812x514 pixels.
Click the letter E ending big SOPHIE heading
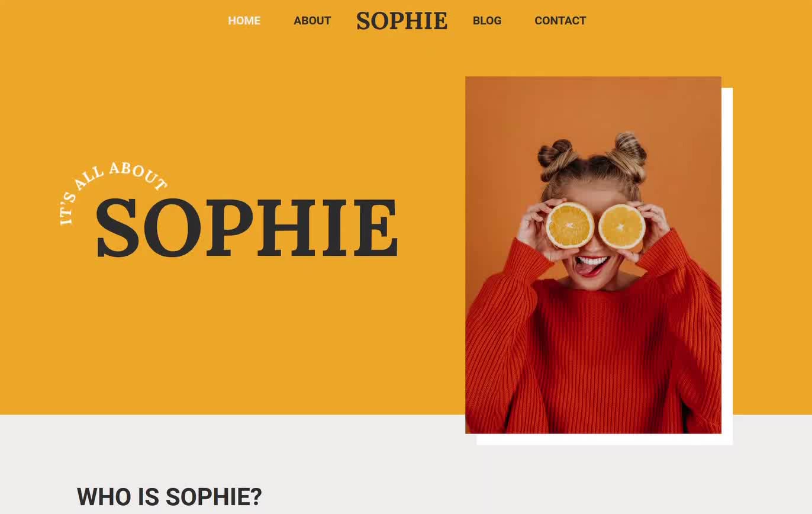coord(375,229)
